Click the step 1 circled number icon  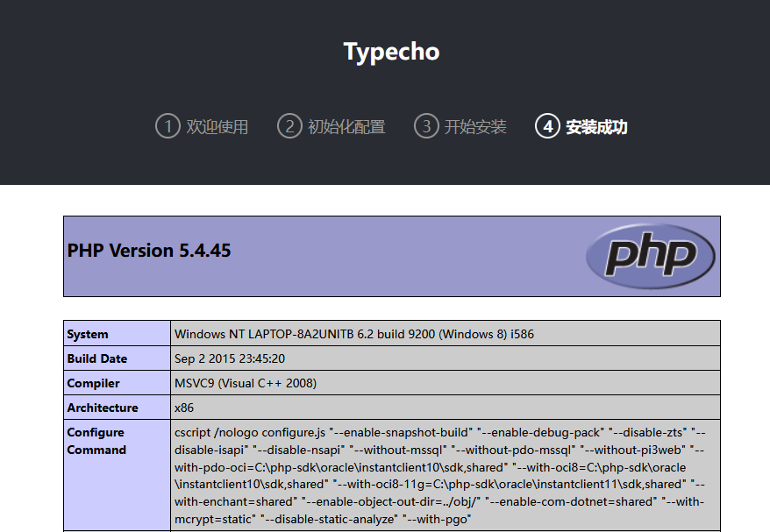click(167, 126)
